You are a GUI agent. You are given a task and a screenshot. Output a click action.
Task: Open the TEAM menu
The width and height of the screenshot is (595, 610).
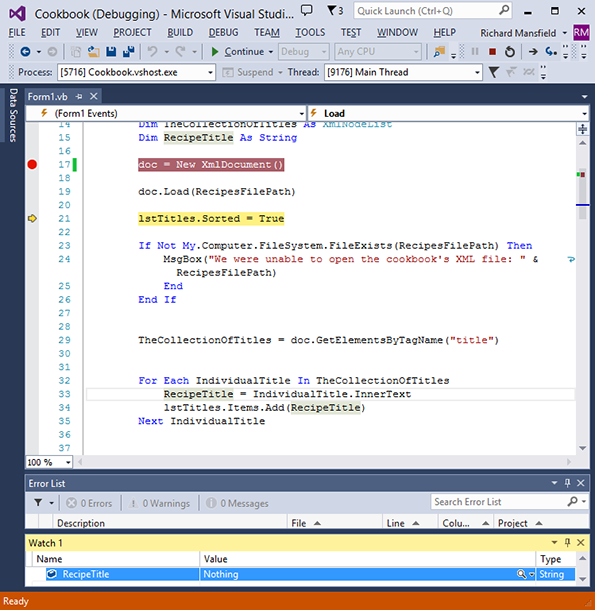tap(267, 32)
